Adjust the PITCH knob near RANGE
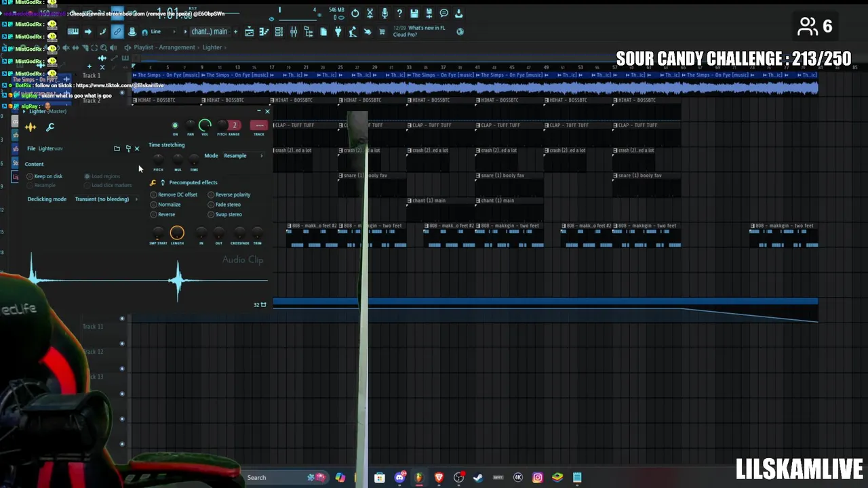This screenshot has width=868, height=488. click(222, 125)
